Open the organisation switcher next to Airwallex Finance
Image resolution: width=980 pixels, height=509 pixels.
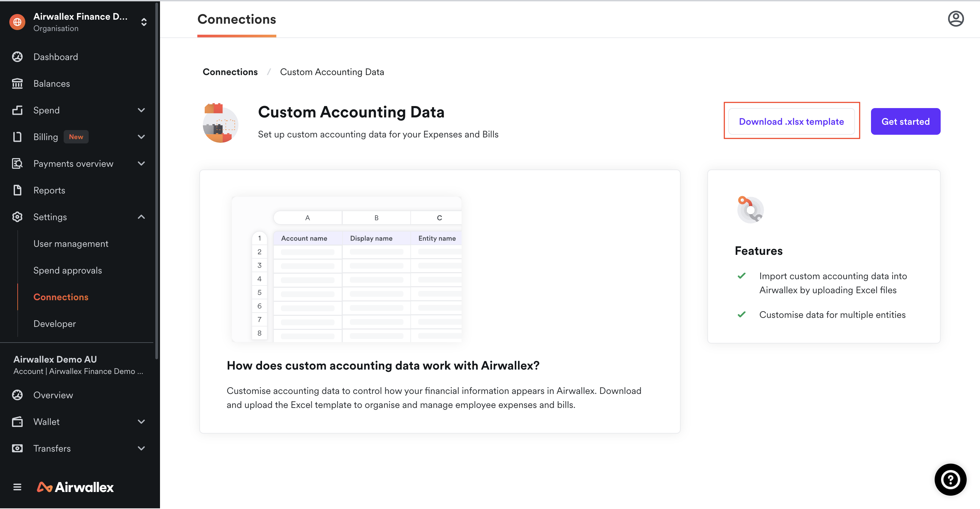pos(144,22)
